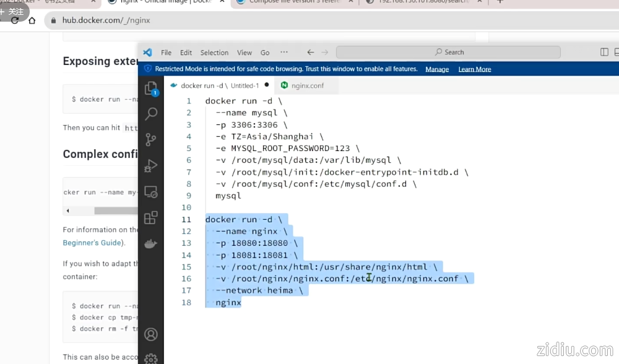Click the Manage link in Restricted Mode banner

(x=437, y=69)
